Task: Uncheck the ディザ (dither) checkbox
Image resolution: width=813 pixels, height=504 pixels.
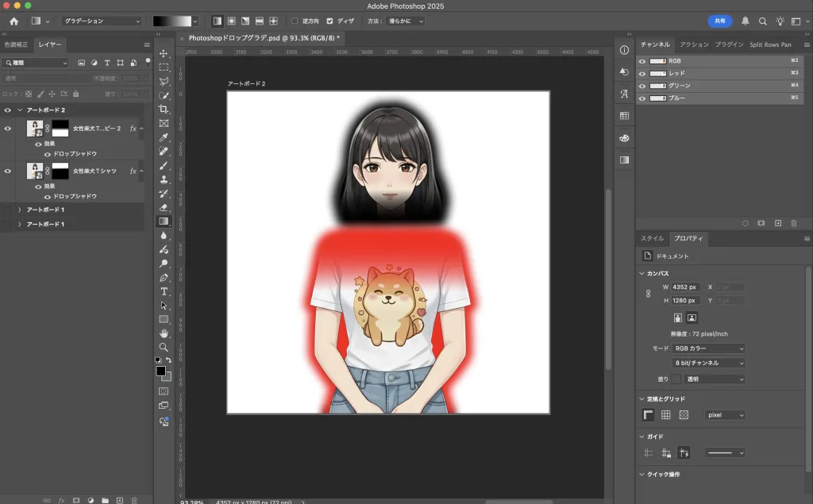Action: [330, 21]
